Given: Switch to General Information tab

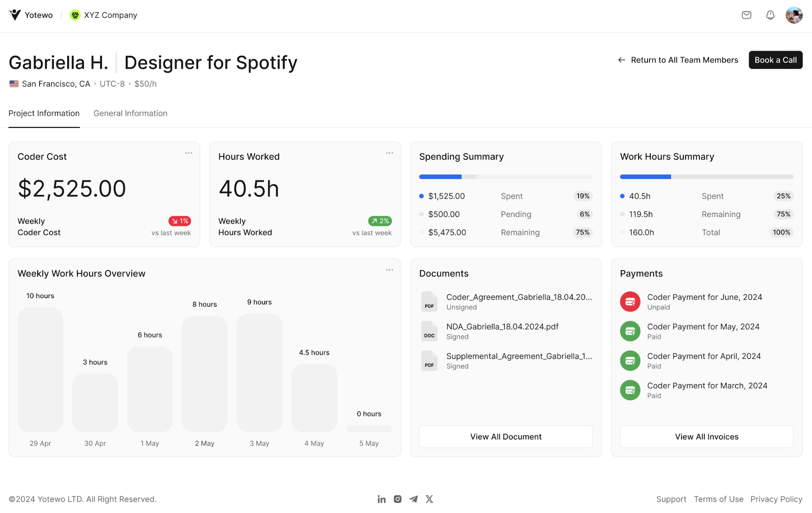Looking at the screenshot, I should point(130,114).
